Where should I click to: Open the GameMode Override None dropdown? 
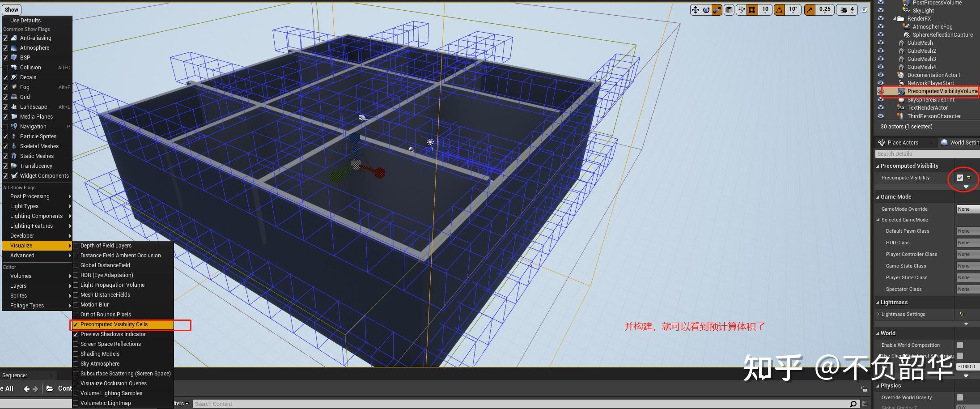(x=967, y=209)
